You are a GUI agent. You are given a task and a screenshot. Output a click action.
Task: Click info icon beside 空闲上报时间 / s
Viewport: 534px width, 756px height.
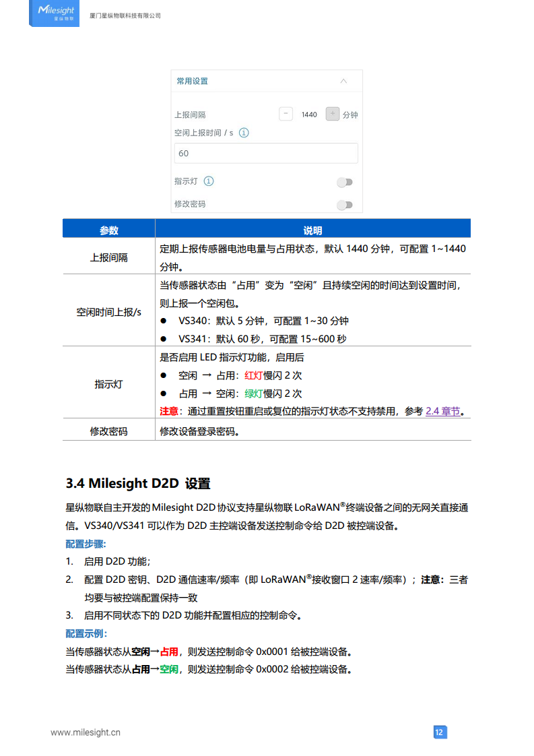[x=244, y=133]
